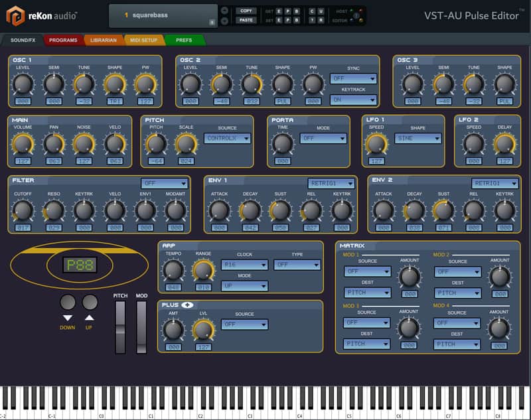Viewport: 531px width, 420px height.
Task: Click the upper round preset step button
Action: tap(224, 11)
